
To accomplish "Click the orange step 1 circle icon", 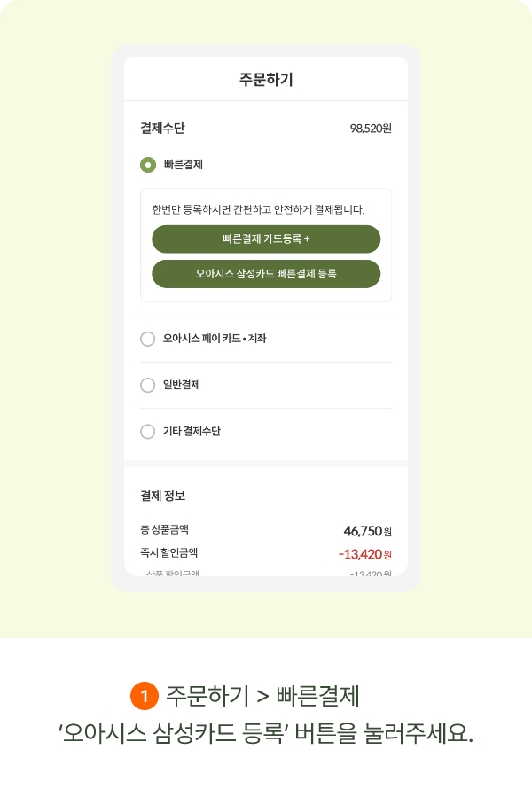I will click(x=144, y=696).
